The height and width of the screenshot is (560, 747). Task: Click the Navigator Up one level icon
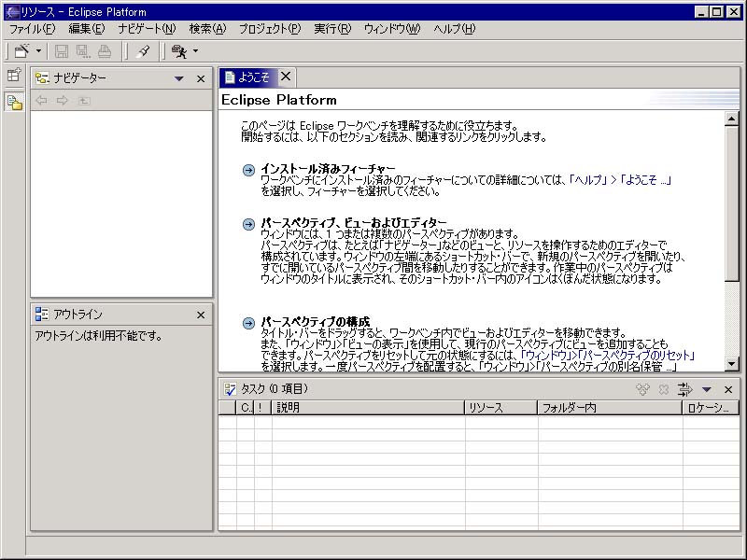pyautogui.click(x=84, y=101)
